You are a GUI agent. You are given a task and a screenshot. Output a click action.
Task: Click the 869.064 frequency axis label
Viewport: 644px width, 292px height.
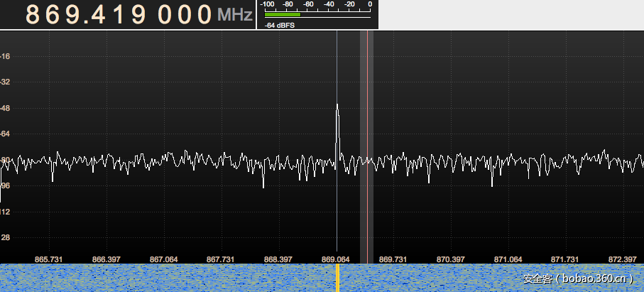point(335,259)
